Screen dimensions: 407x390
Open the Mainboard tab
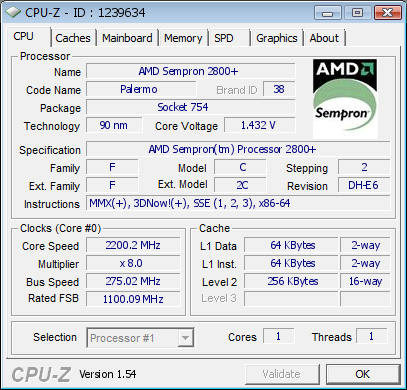(127, 38)
